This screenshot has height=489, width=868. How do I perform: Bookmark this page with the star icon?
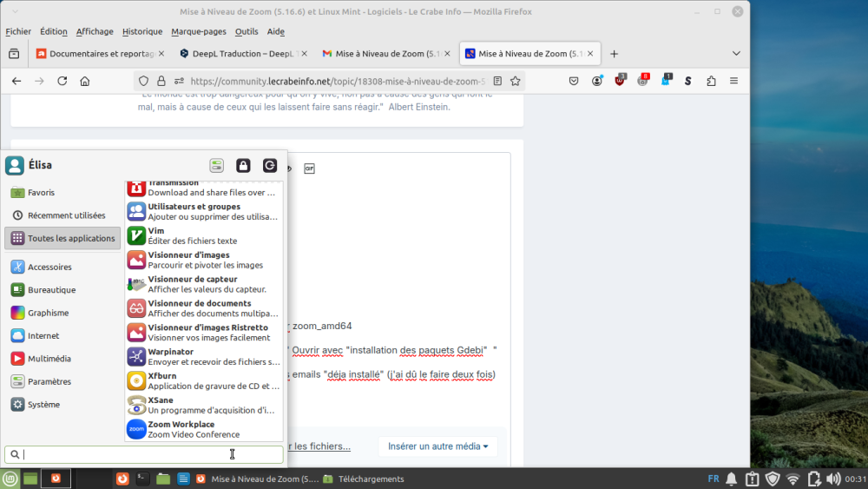516,81
